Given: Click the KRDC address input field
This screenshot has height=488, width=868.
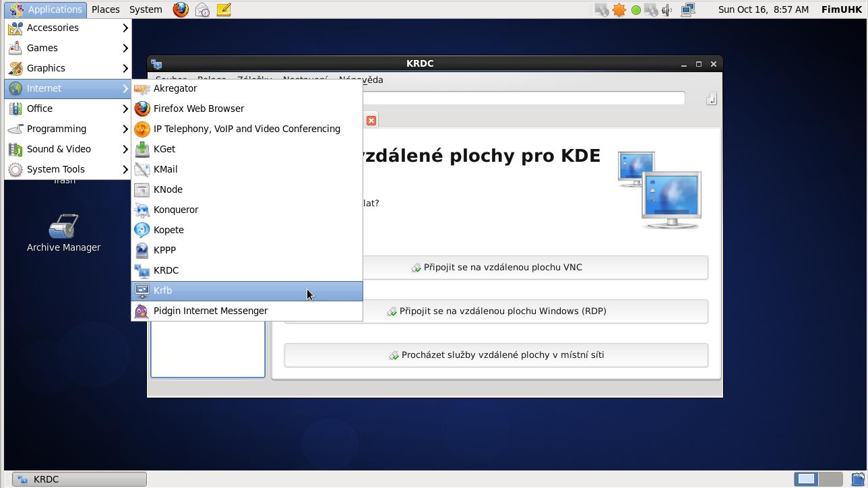Looking at the screenshot, I should (x=524, y=98).
